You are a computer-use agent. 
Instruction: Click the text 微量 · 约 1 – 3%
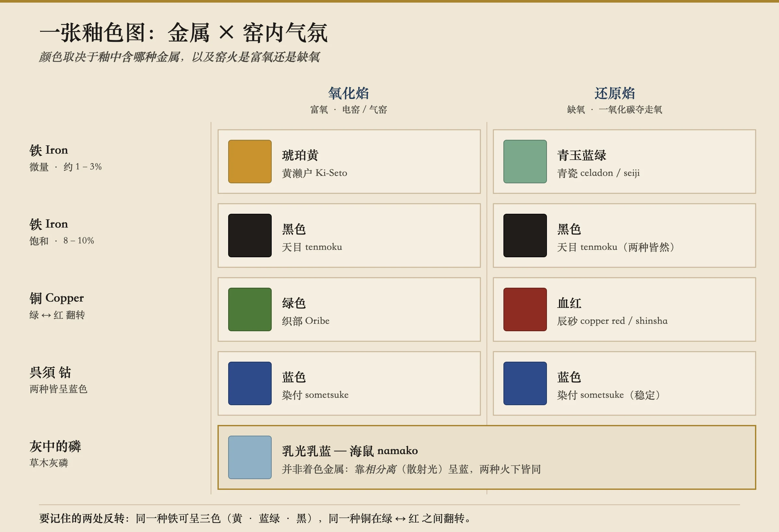[x=65, y=166]
